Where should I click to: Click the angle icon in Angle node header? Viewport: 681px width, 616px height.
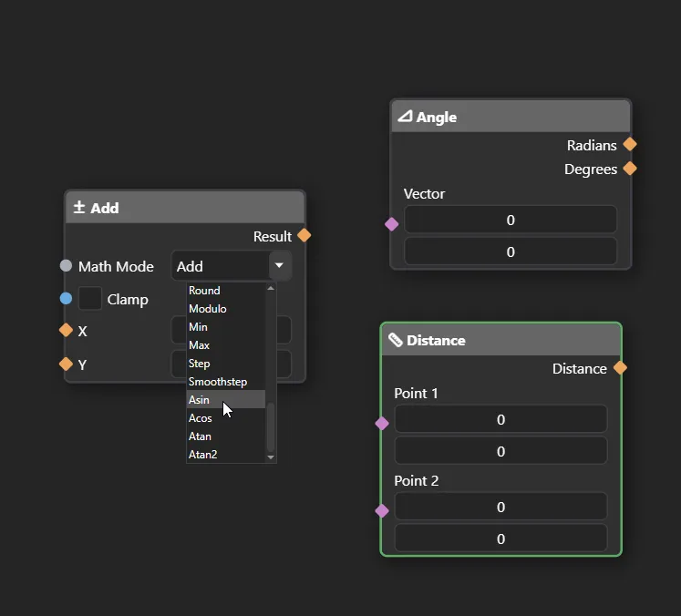point(405,116)
